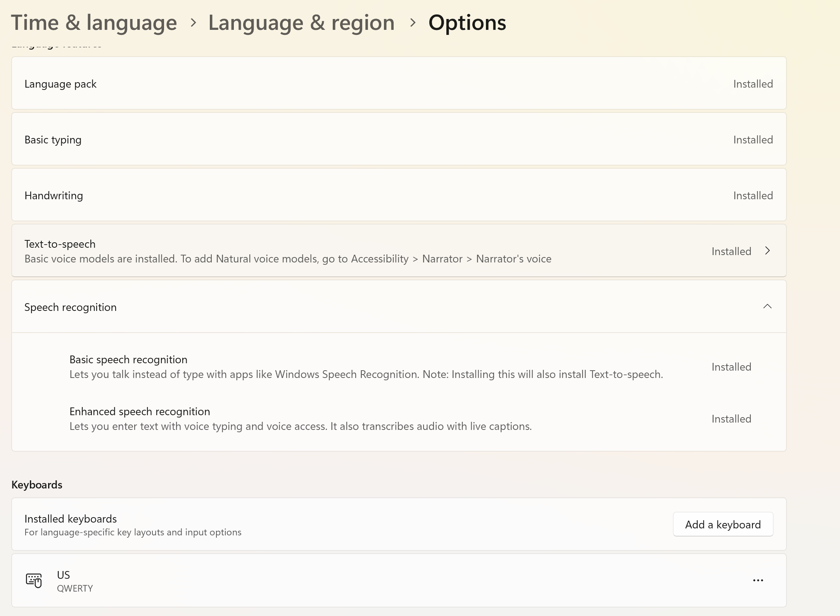Open the three-dot menu for US keyboard
The width and height of the screenshot is (840, 616).
click(x=758, y=580)
